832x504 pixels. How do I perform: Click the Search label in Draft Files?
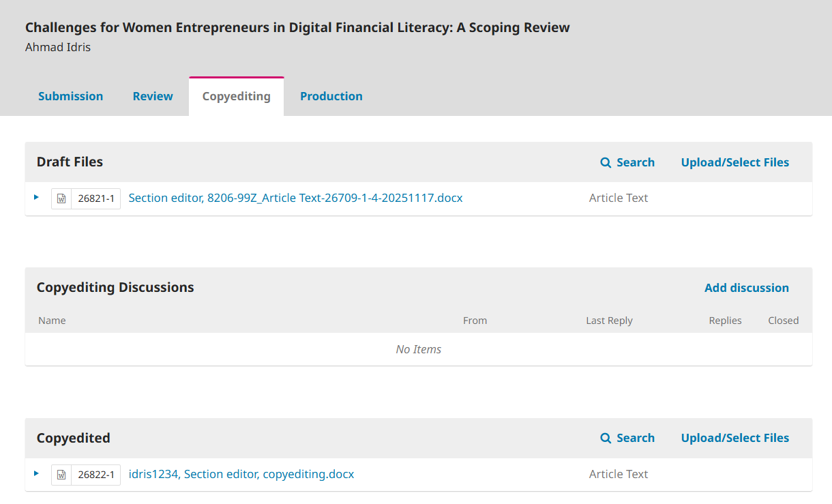pyautogui.click(x=635, y=162)
